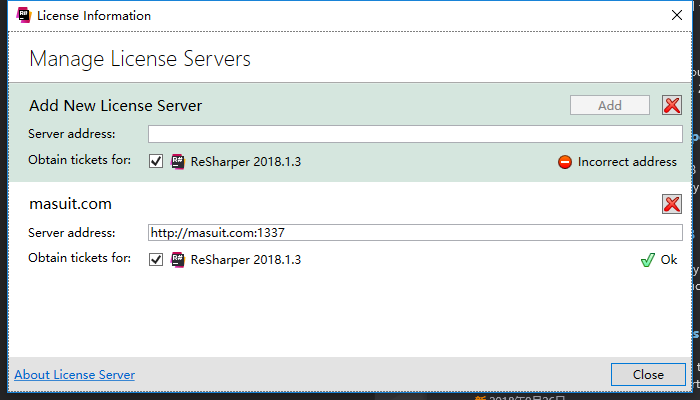Click the green Ok checkmark icon
Viewport: 700px width, 400px height.
coord(648,260)
